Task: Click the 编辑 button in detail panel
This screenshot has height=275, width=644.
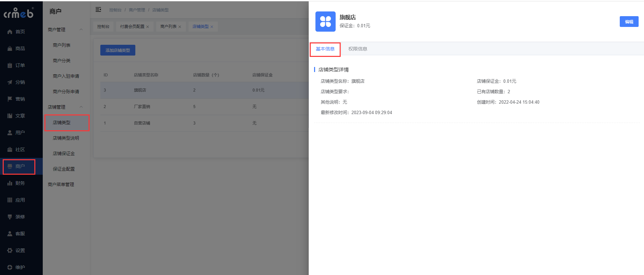Action: point(629,22)
